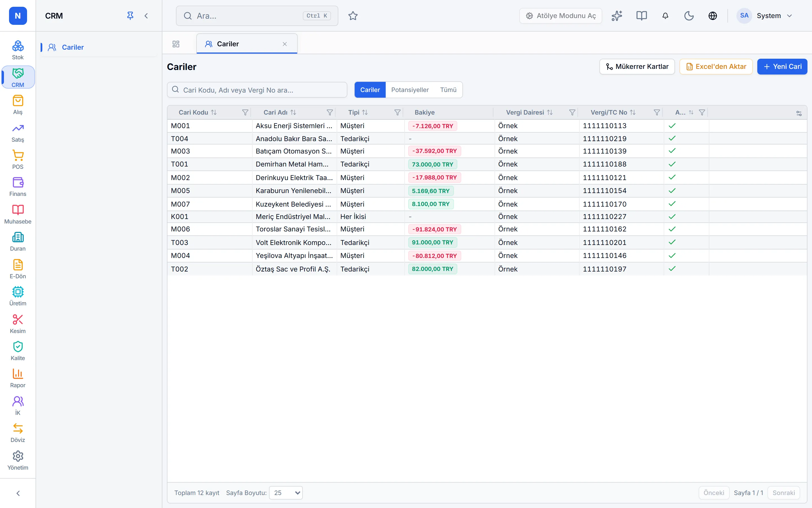Viewport: 812px width, 508px height.
Task: Open notifications bell
Action: pyautogui.click(x=665, y=16)
